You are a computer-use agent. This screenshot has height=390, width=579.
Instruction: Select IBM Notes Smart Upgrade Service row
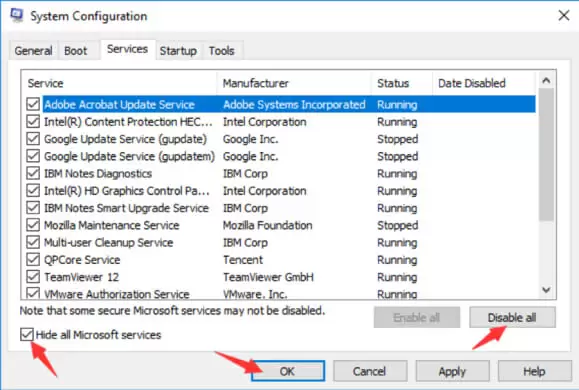click(x=281, y=208)
